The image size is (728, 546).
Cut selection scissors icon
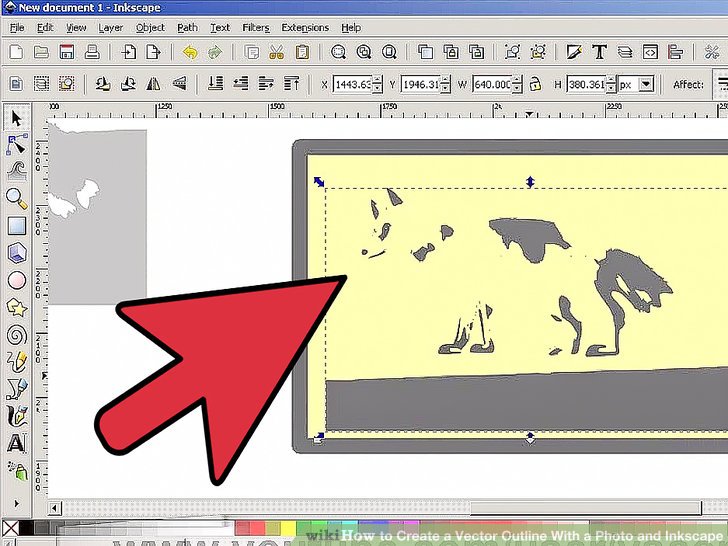click(277, 52)
